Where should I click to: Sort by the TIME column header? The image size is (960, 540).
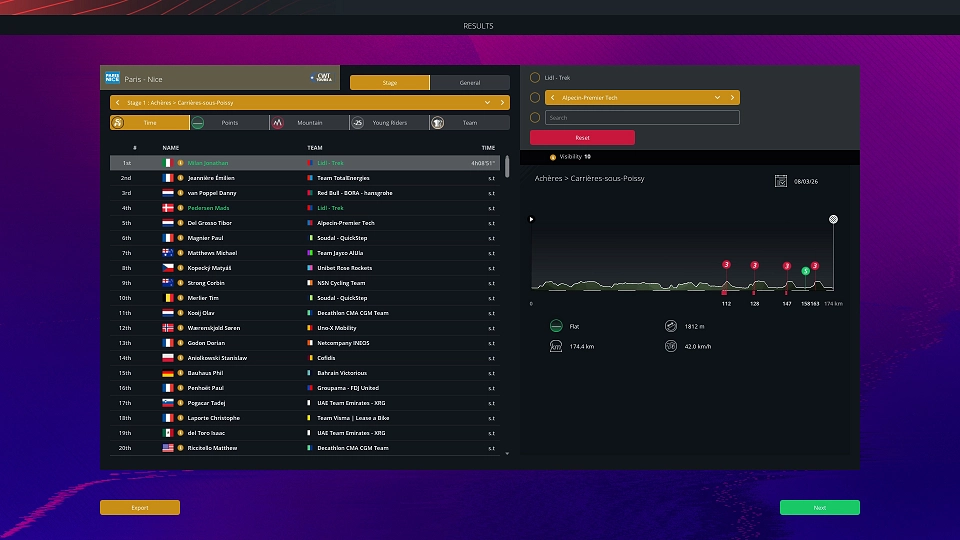tap(488, 148)
